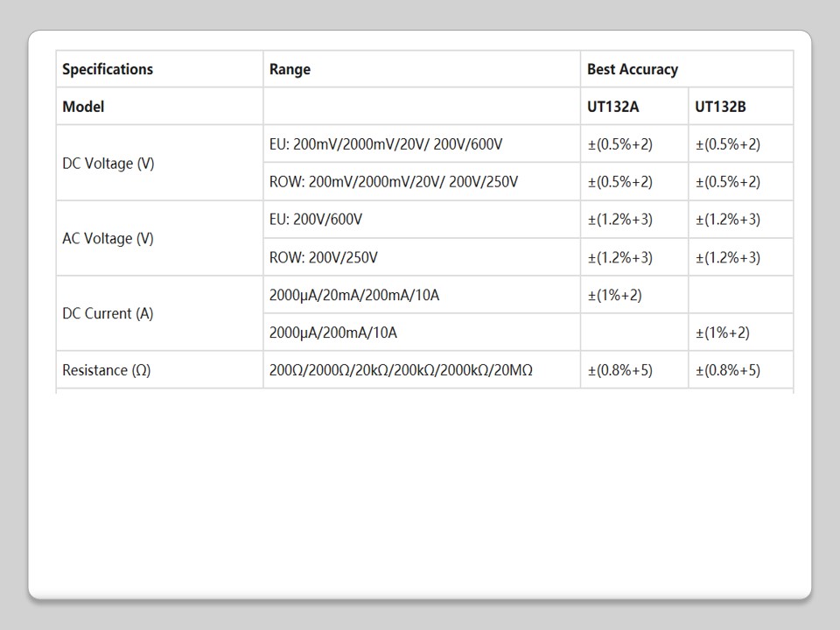Viewport: 840px width, 630px height.
Task: Select the 200Ω to 20MΩ resistance range cell
Action: coord(401,370)
